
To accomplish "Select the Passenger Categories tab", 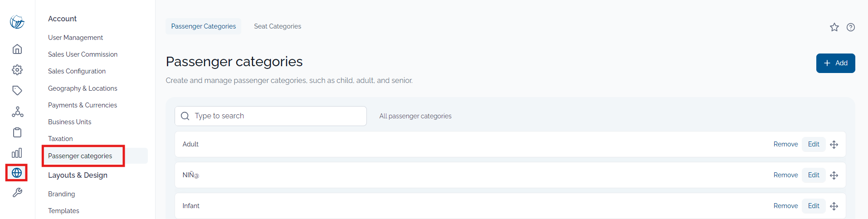I will click(x=204, y=26).
